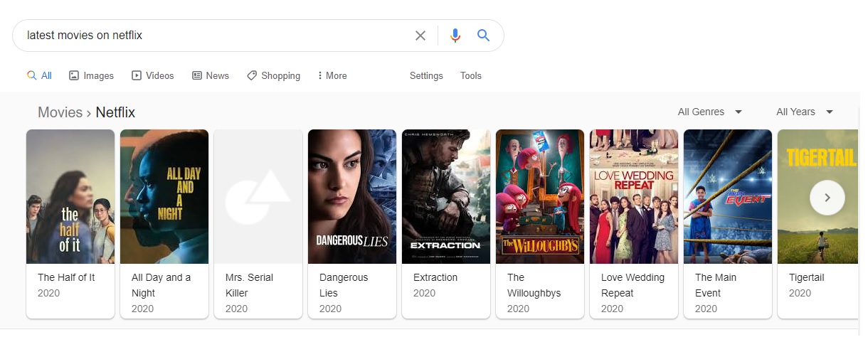Screen dimensions: 868x342
Task: Clear the search query with X icon
Action: [x=420, y=36]
